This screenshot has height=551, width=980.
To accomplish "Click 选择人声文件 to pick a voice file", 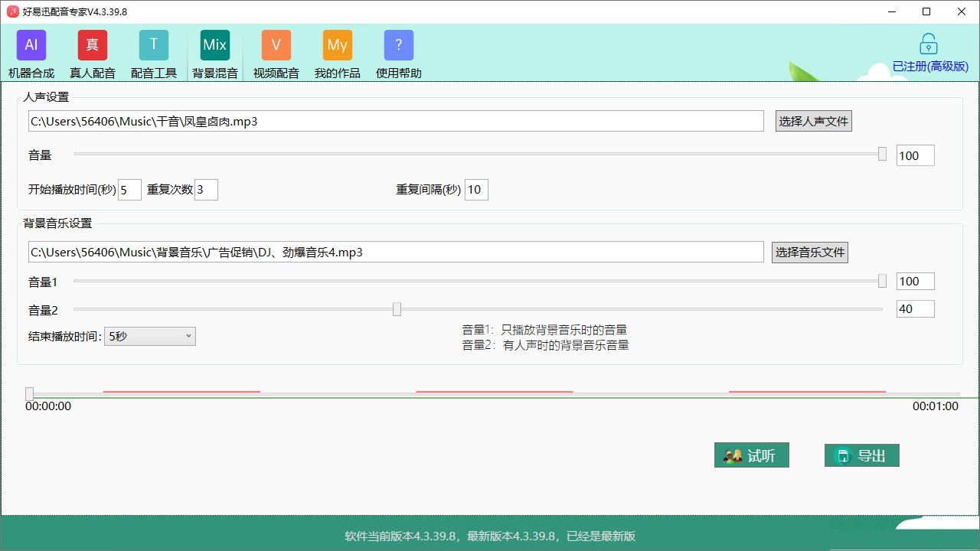I will point(813,120).
